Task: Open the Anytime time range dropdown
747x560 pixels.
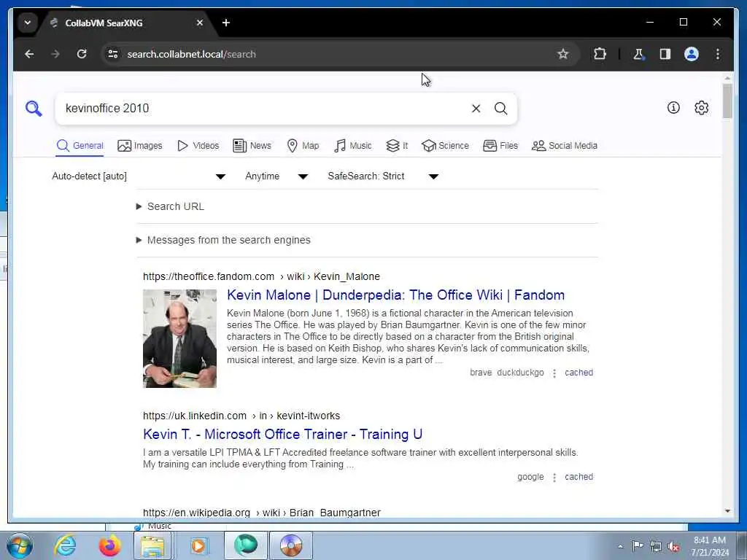Action: pyautogui.click(x=276, y=176)
